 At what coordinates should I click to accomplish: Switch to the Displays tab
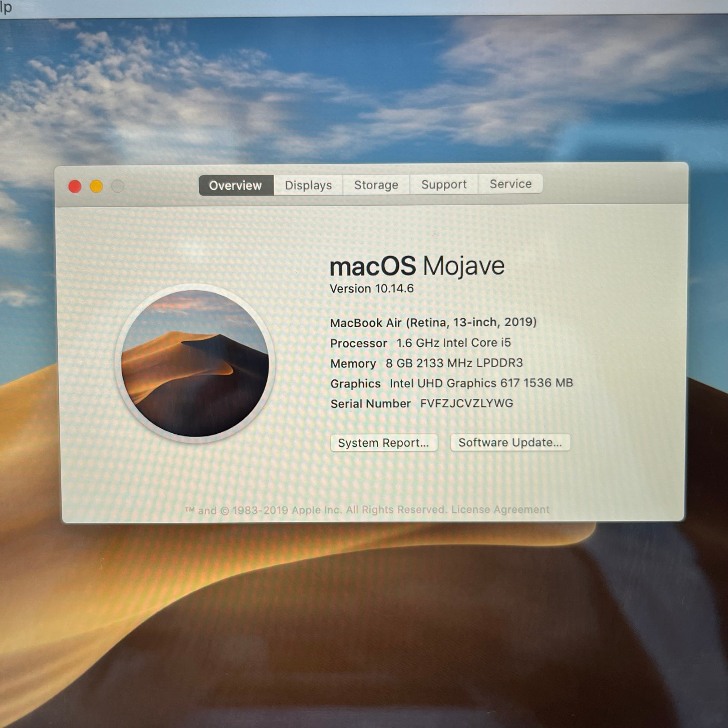click(308, 185)
